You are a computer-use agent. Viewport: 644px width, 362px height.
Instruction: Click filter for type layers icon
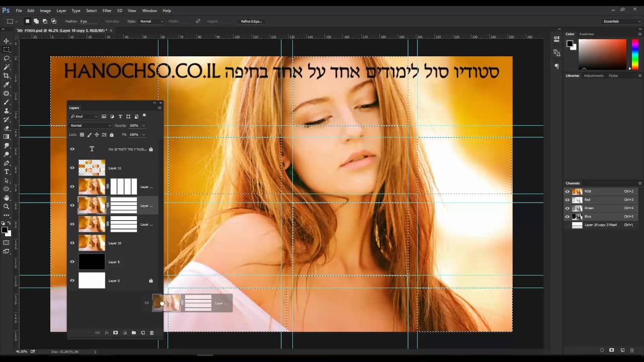(x=120, y=117)
